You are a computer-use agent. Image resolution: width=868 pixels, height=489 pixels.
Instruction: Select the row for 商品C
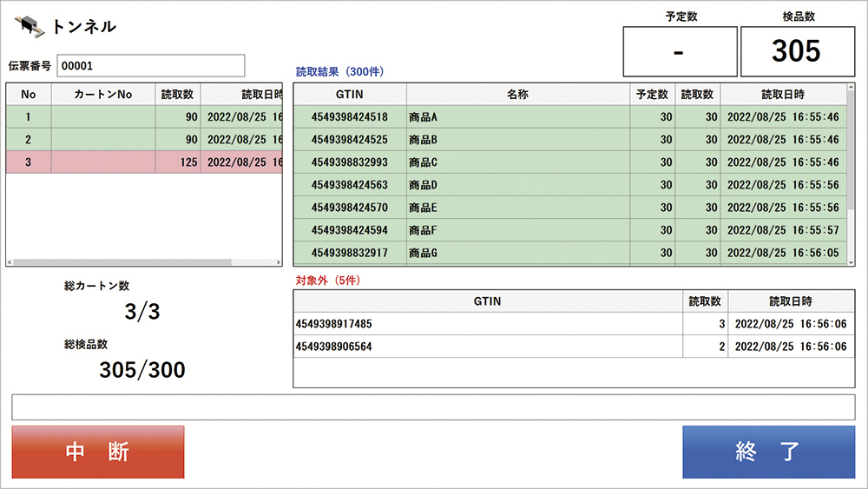[x=570, y=162]
